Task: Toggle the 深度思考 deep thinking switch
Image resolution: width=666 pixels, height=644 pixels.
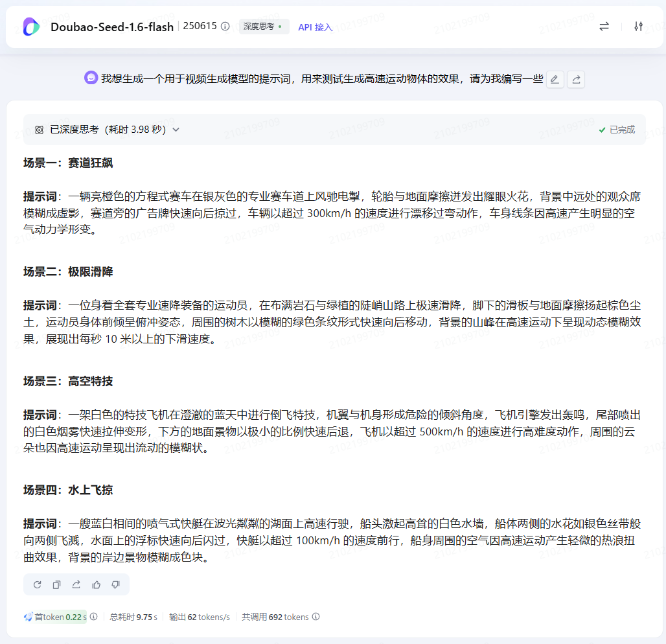Action: point(264,27)
